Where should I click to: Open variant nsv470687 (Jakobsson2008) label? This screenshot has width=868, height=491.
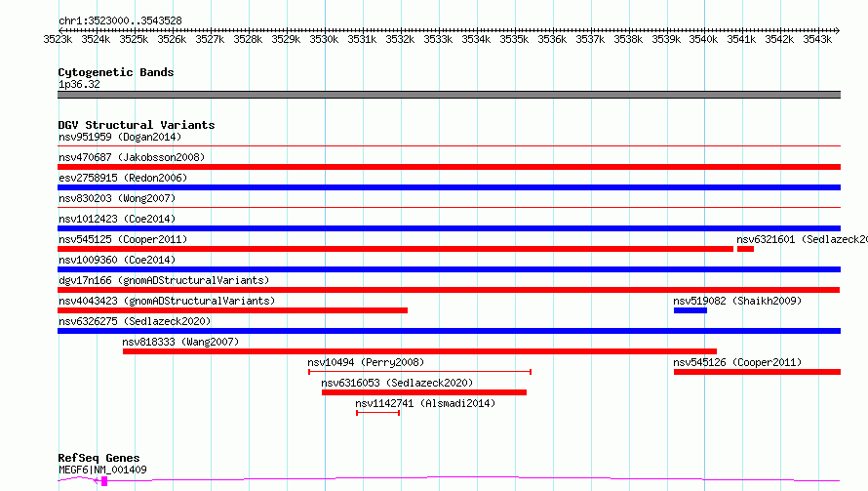coord(132,157)
